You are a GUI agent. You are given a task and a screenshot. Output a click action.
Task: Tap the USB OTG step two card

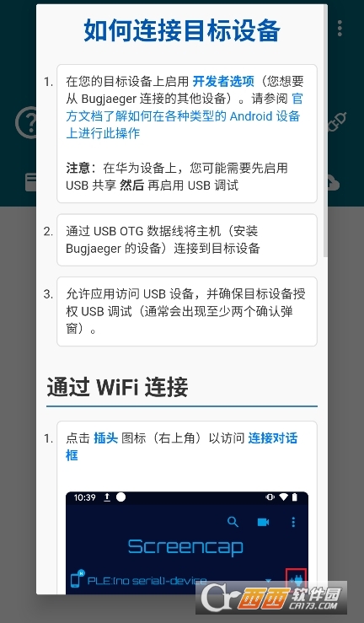[187, 240]
